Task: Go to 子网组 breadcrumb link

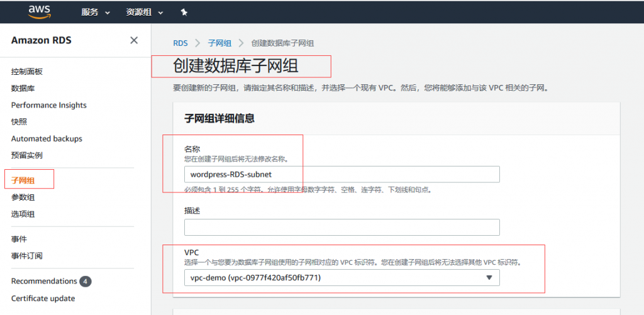Action: pyautogui.click(x=219, y=43)
